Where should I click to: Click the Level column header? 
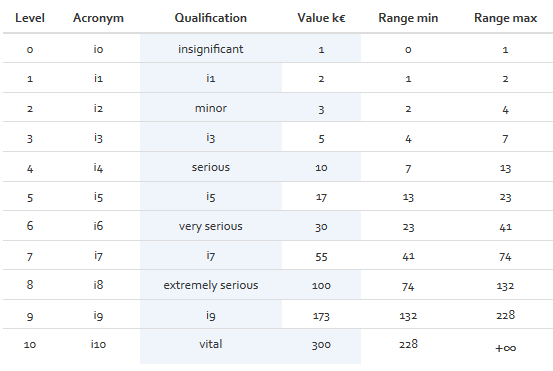coord(30,18)
